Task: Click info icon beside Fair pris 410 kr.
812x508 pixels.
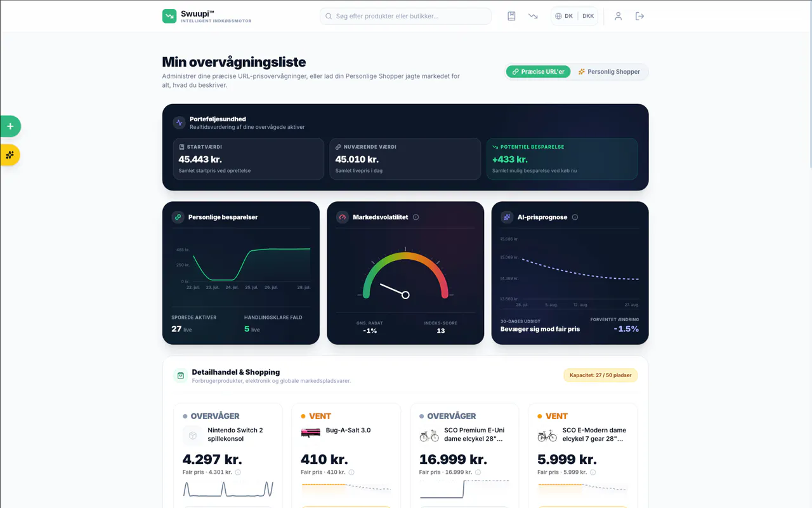Action: click(351, 472)
